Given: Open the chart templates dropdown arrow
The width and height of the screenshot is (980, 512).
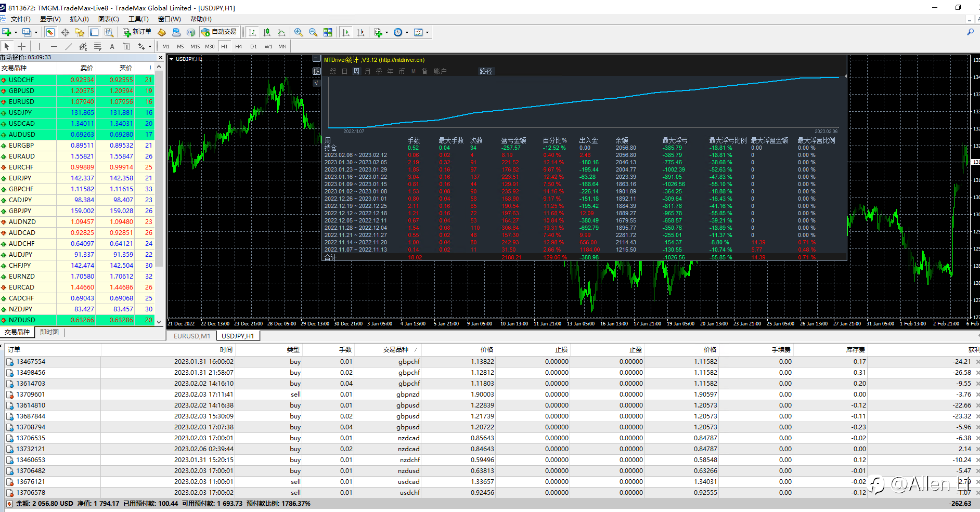Looking at the screenshot, I should point(428,32).
